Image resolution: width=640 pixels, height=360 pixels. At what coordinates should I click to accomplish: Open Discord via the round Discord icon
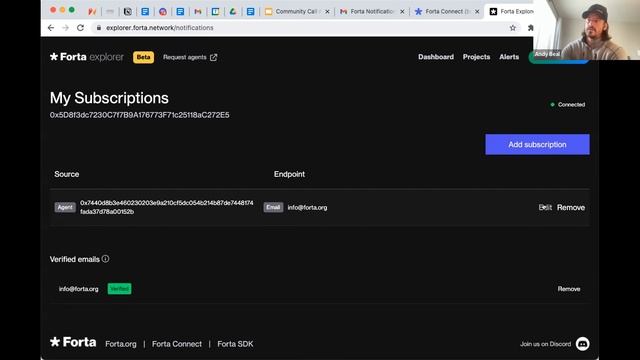click(x=582, y=344)
